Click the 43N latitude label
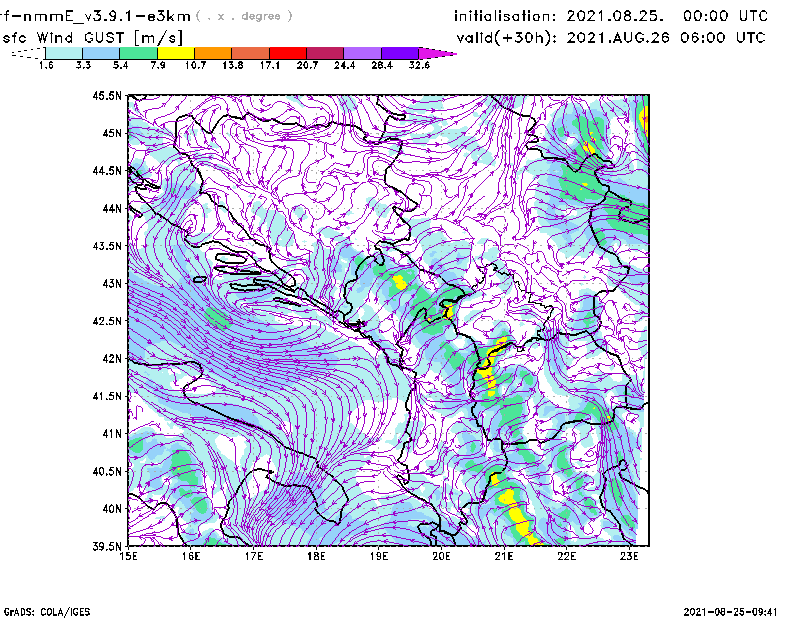The height and width of the screenshot is (618, 800). click(x=112, y=283)
